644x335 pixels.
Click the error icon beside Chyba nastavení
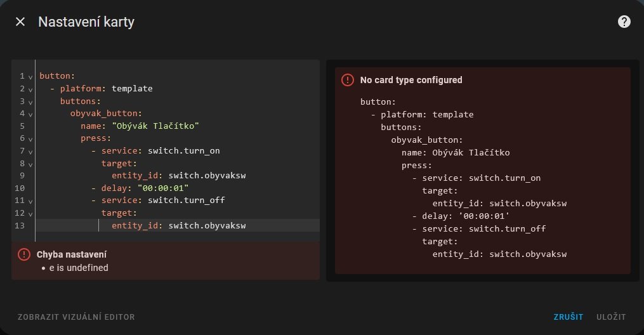coord(24,254)
